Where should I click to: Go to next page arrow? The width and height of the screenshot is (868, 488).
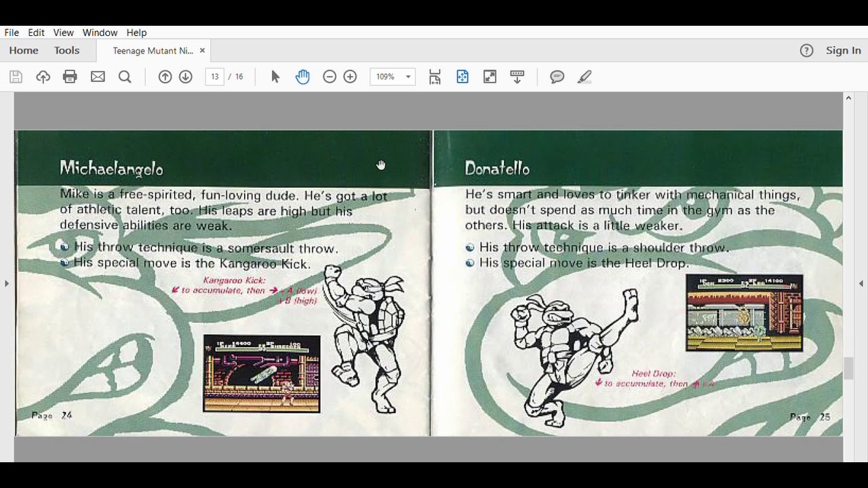[185, 77]
